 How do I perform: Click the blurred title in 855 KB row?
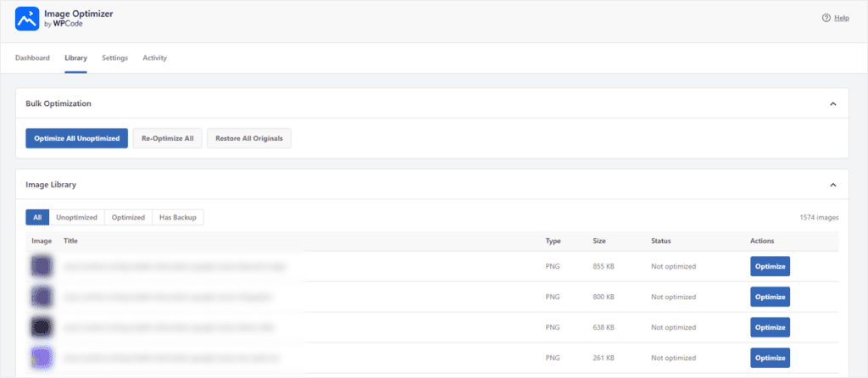tap(175, 266)
